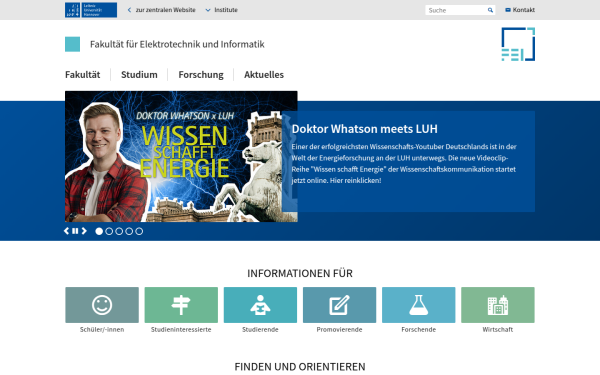Open the Studieninteressierte signpost tile
600x375 pixels.
(x=181, y=305)
